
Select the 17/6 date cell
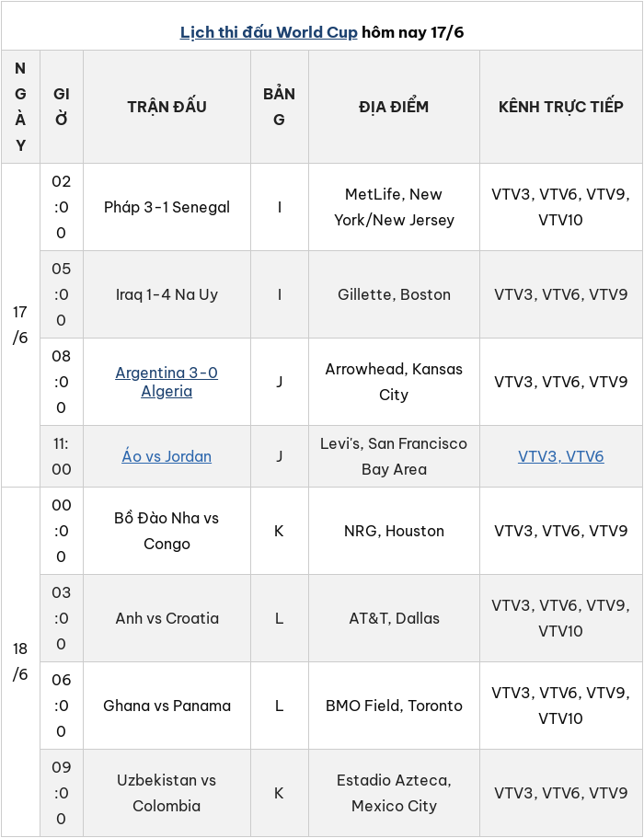point(20,325)
